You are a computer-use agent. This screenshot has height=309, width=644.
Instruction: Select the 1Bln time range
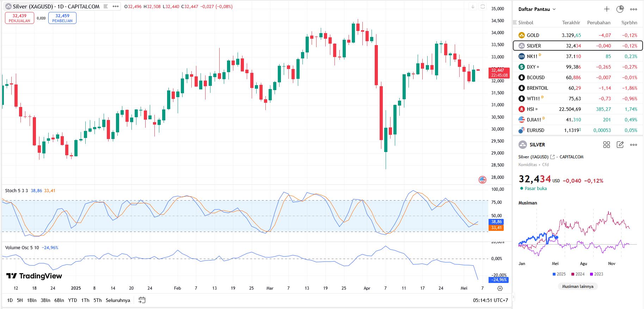[x=32, y=300]
